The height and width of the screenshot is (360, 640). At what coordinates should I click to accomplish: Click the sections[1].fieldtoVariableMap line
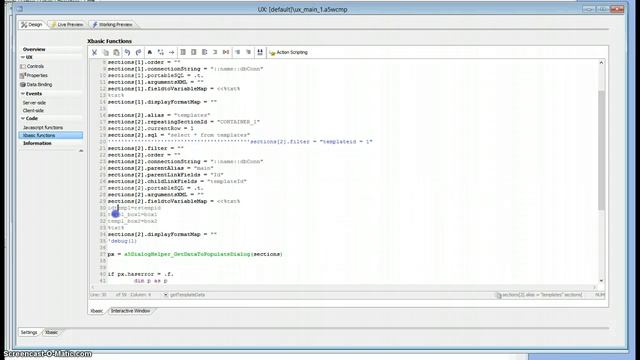click(173, 89)
